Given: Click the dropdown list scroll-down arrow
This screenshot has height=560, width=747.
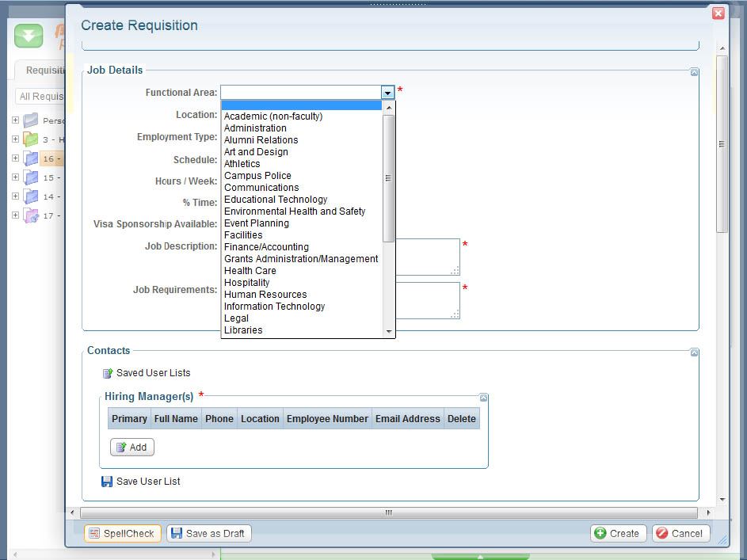Looking at the screenshot, I should point(388,331).
